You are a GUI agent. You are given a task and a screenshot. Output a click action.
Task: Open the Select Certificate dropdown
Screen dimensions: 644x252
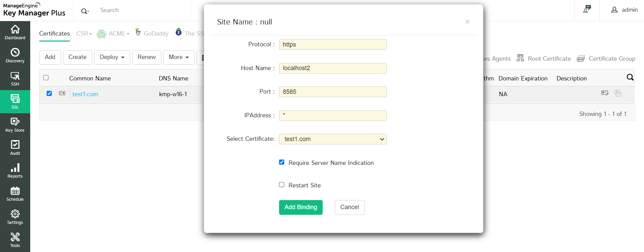332,139
